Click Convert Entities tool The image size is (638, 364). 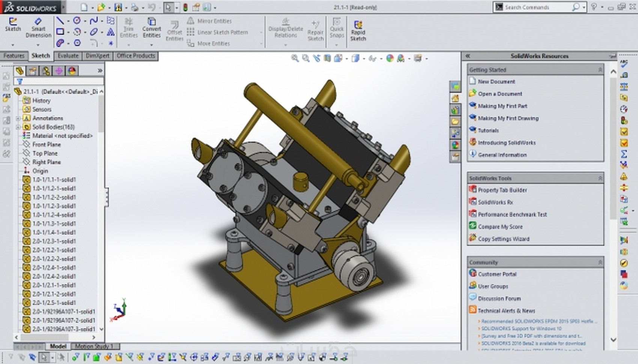point(152,28)
